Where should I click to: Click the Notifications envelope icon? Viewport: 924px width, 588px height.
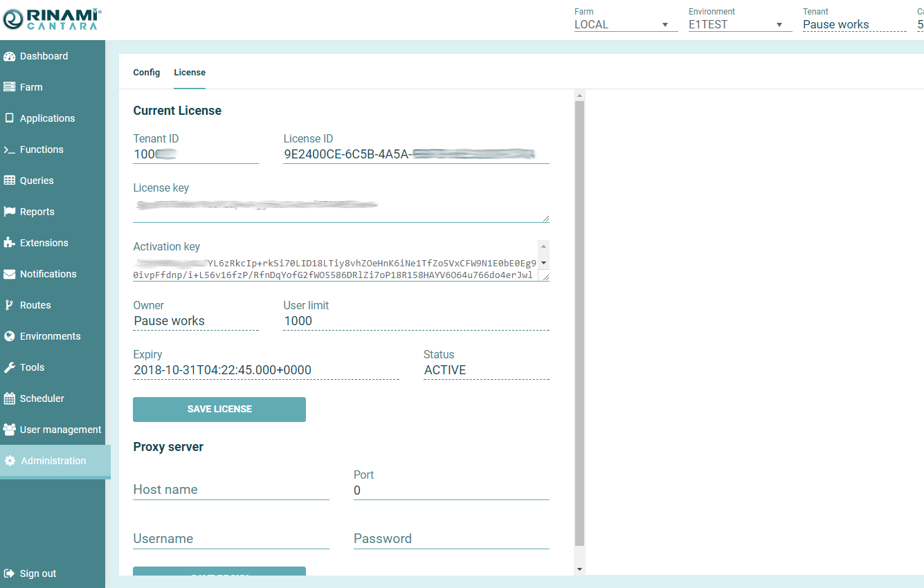pyautogui.click(x=10, y=274)
